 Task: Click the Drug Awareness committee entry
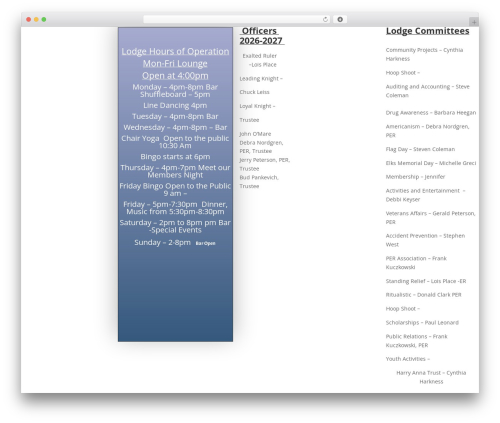pyautogui.click(x=431, y=113)
